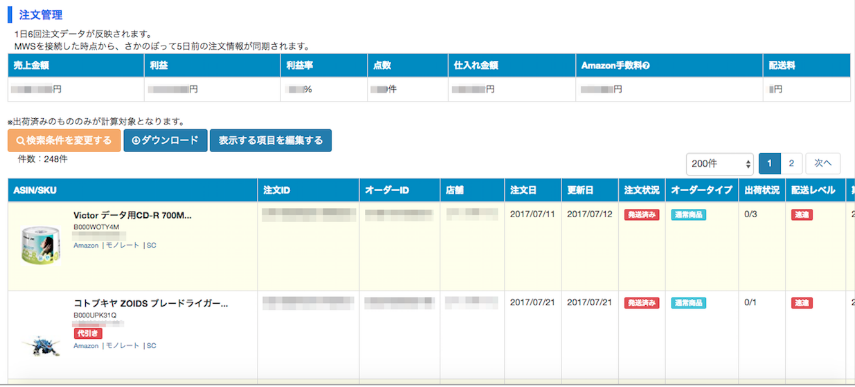The image size is (855, 387).
Task: Click the 店舗 column header
Action: tap(472, 190)
